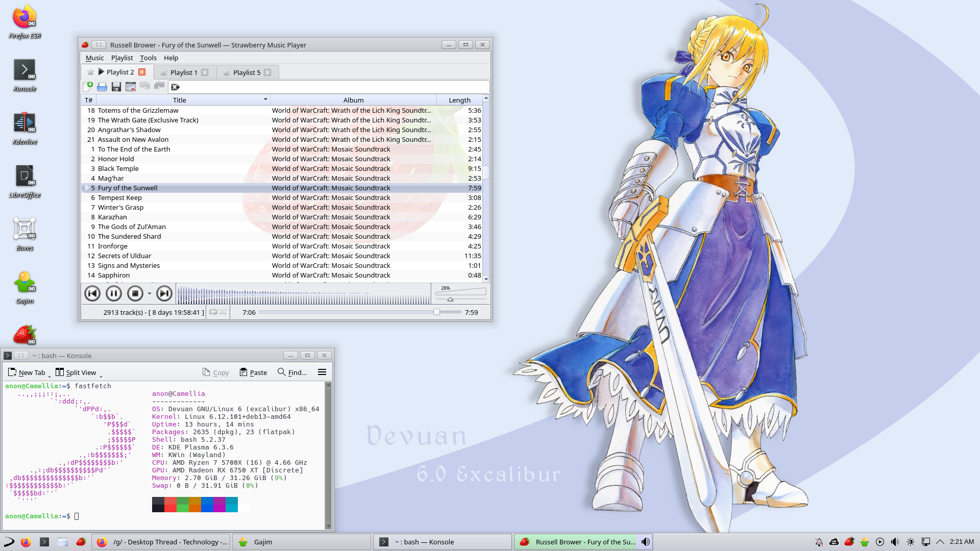Skip to the previous track
This screenshot has height=551, width=980.
coord(92,293)
